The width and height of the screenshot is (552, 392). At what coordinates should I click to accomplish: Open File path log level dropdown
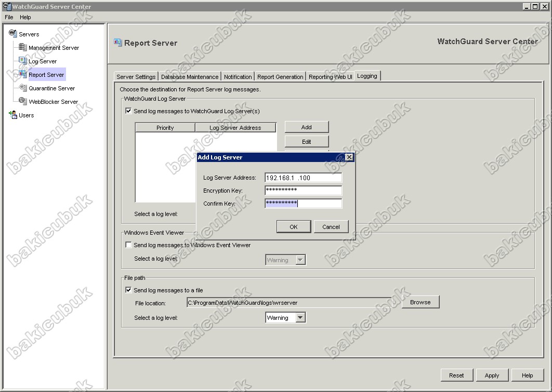coord(300,317)
